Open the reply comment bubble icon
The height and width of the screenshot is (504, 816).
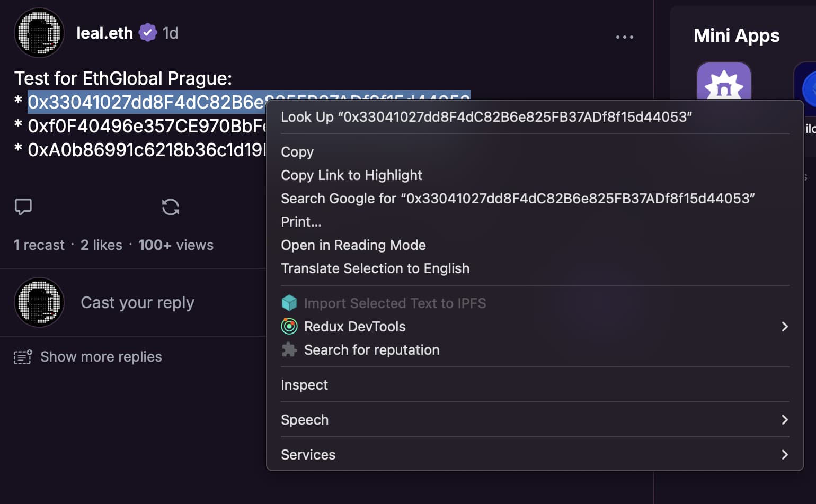tap(23, 207)
